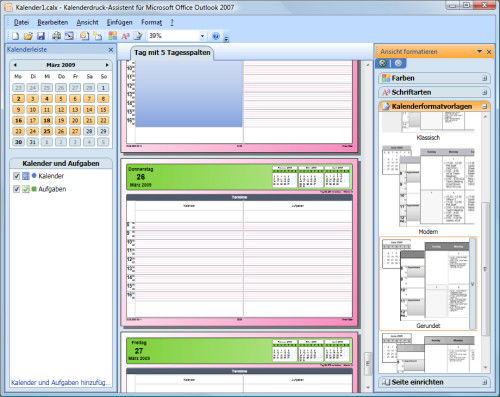The image size is (500, 397).
Task: Open the Format menu
Action: [151, 22]
